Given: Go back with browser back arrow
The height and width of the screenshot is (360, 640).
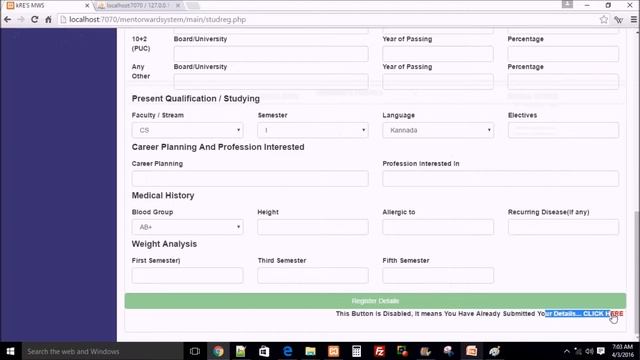Looking at the screenshot, I should [x=7, y=19].
